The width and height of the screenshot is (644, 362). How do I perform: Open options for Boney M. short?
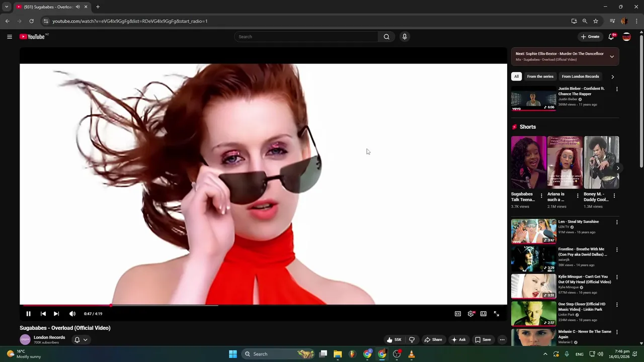[x=614, y=195]
